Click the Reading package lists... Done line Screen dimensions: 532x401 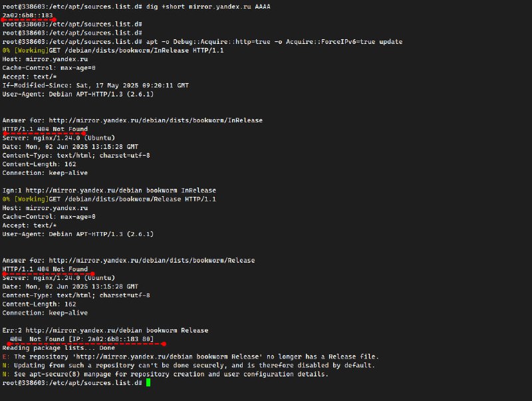click(x=59, y=348)
